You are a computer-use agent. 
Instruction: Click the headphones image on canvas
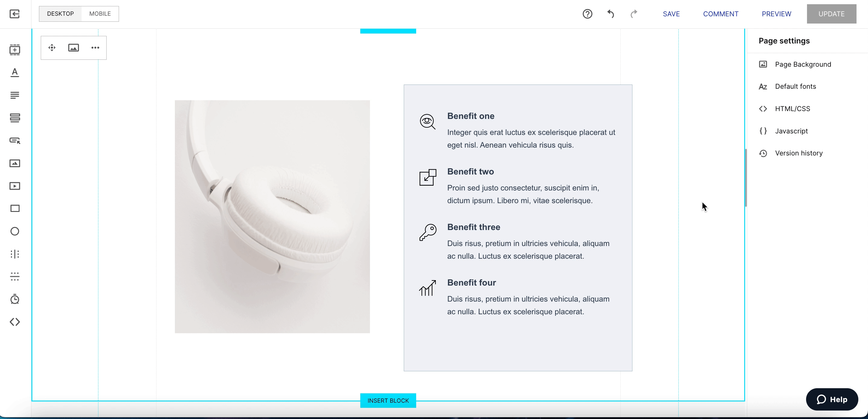(x=272, y=216)
